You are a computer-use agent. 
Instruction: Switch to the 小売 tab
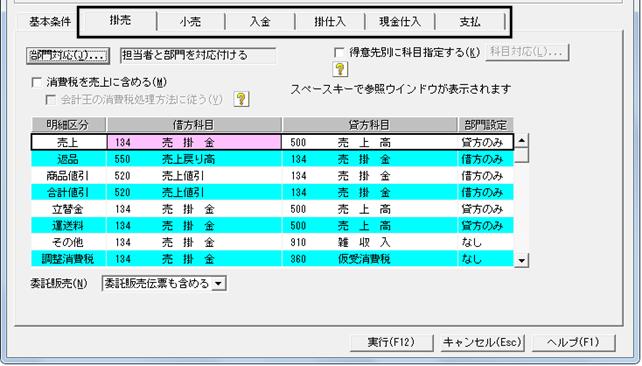coord(190,22)
